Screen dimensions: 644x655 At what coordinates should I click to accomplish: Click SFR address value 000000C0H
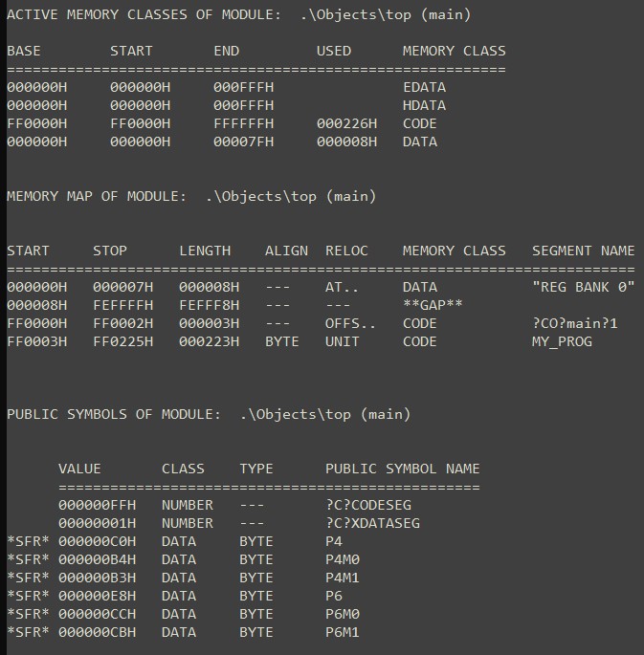(x=97, y=541)
